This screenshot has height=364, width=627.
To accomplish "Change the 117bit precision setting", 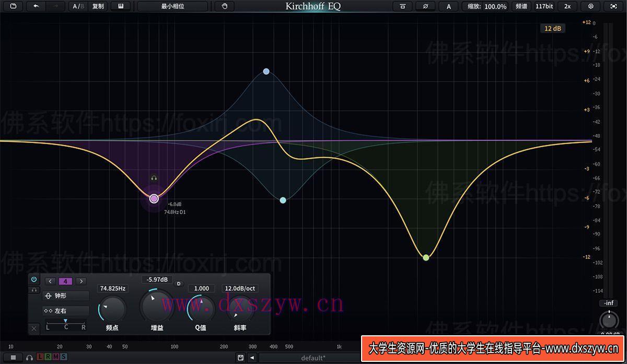I will (544, 6).
